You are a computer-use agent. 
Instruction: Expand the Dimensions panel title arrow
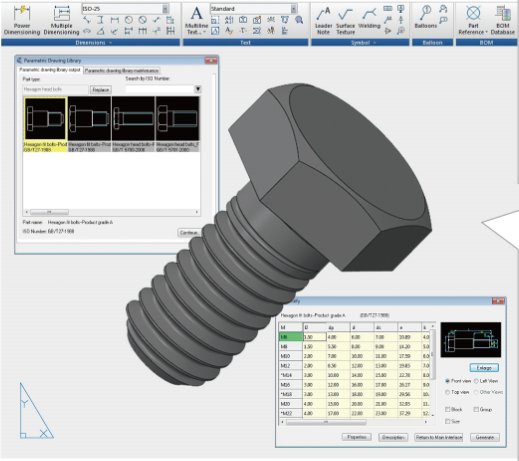110,43
